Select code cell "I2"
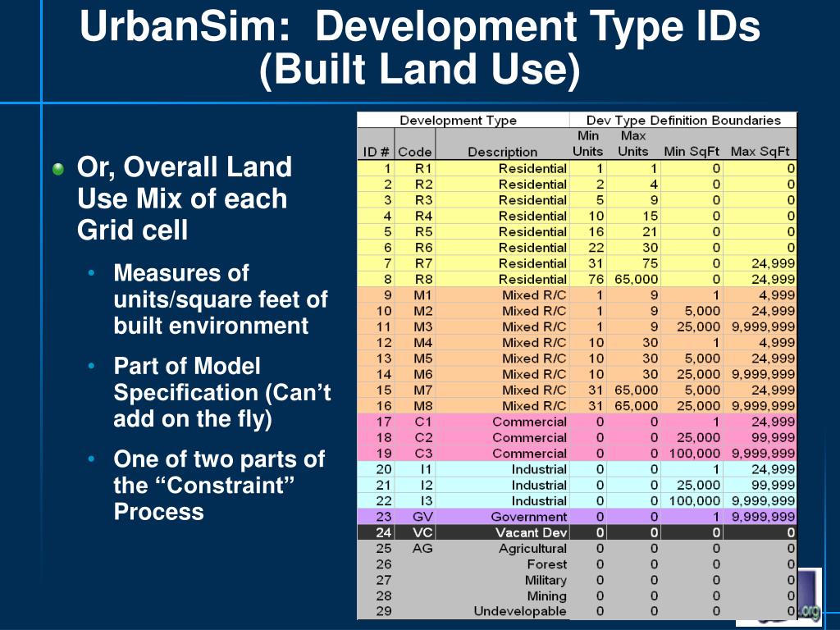This screenshot has width=840, height=630. coord(414,485)
